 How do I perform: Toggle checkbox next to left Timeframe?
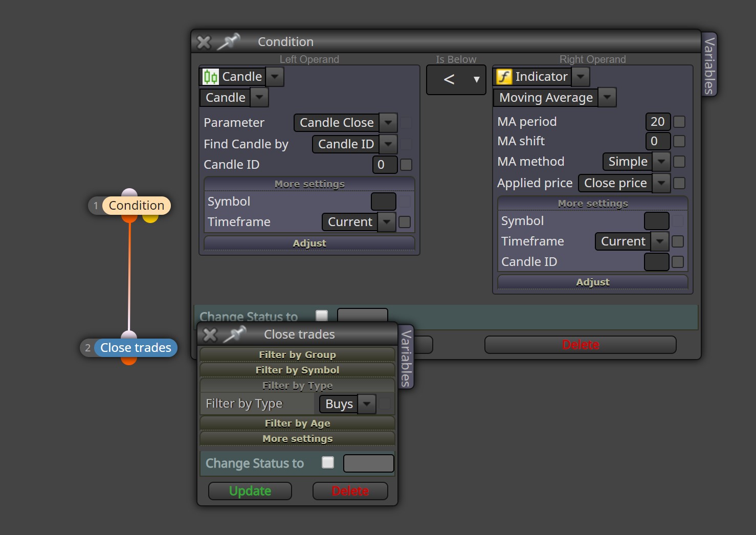[x=405, y=222]
